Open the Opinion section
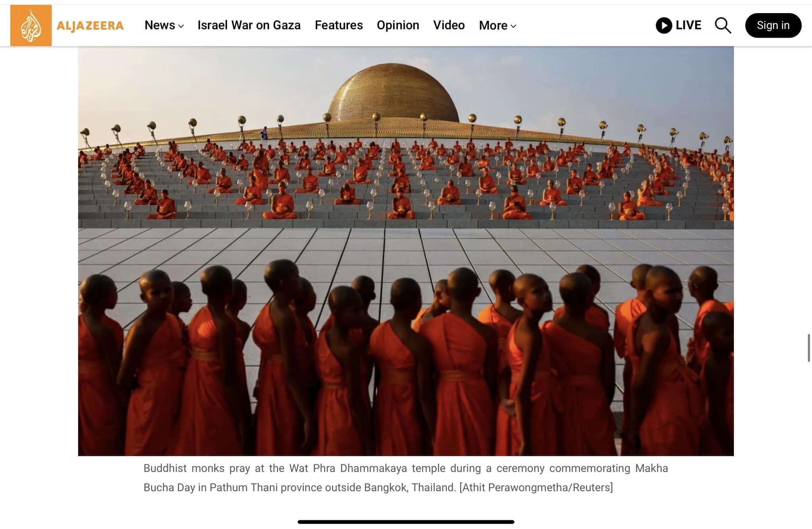Viewport: 812px width, 529px height. pyautogui.click(x=398, y=25)
